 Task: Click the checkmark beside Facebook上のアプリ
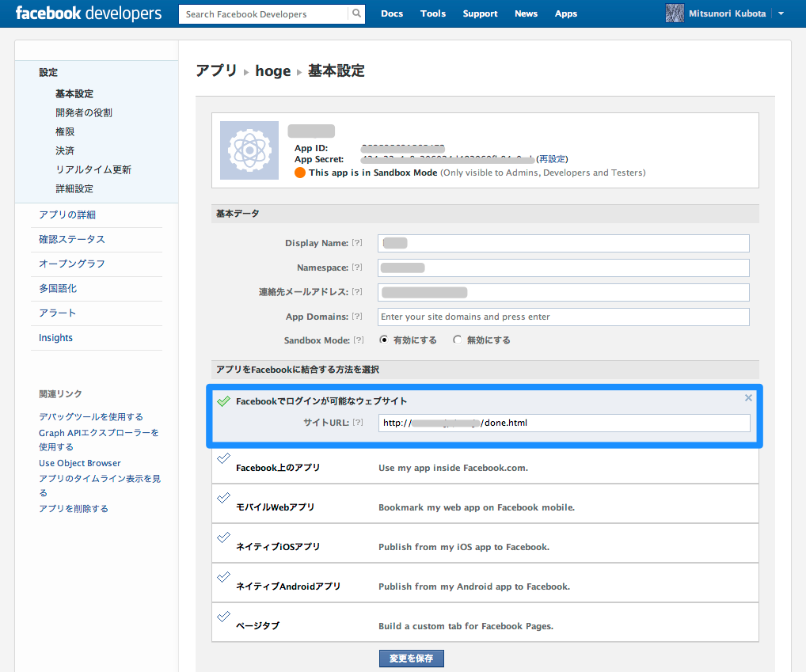[x=223, y=458]
